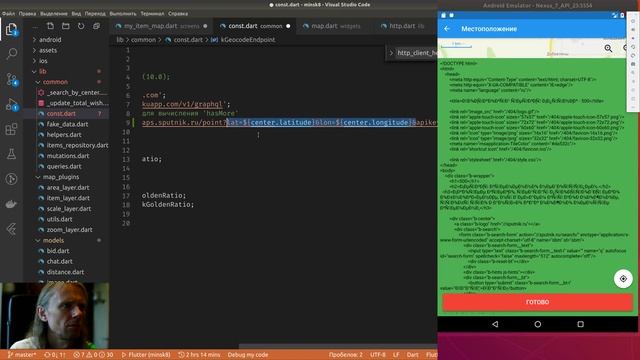Expand the ios folder
640x360 pixels.
(x=43, y=61)
